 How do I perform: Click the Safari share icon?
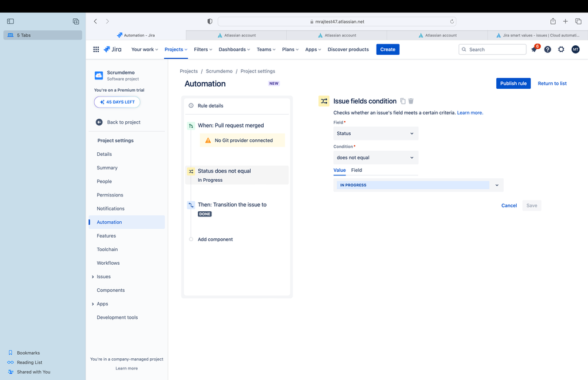(x=553, y=21)
